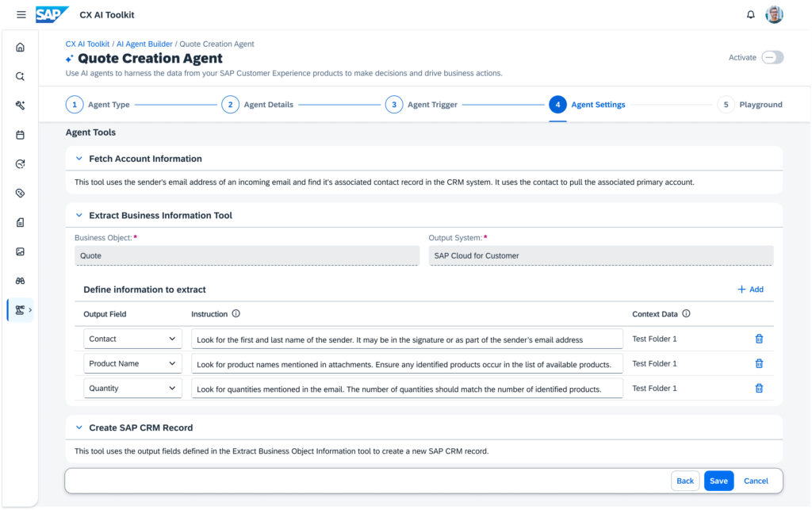Screen dimensions: 812x510
Task: Go to step 3 Agent Trigger
Action: (422, 105)
